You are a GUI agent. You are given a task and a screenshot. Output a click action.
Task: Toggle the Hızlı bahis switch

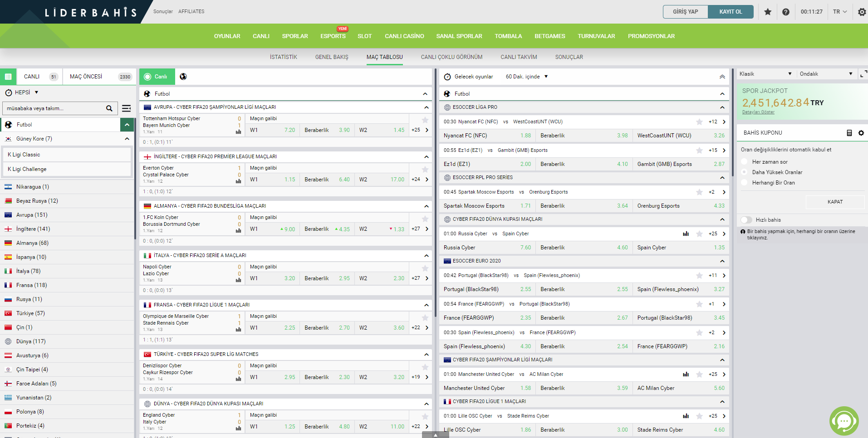pos(746,220)
